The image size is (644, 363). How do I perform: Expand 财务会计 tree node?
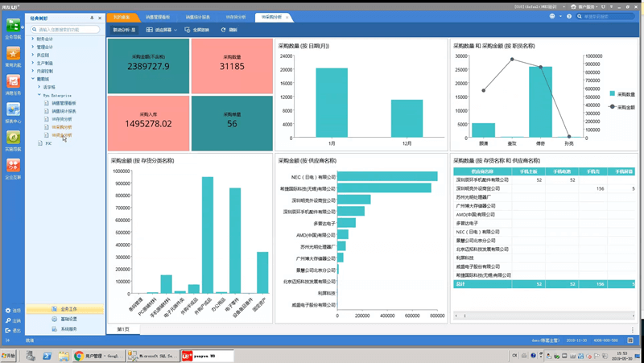coord(33,39)
